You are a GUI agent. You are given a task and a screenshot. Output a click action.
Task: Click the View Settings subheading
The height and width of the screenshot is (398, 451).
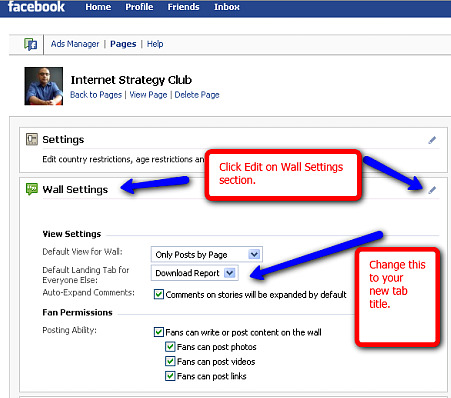[x=72, y=234]
